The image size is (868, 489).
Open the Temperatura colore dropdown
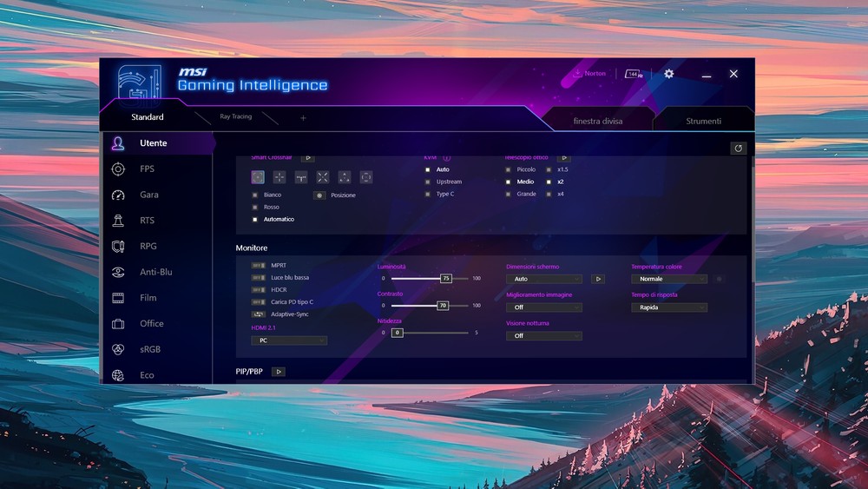click(669, 279)
